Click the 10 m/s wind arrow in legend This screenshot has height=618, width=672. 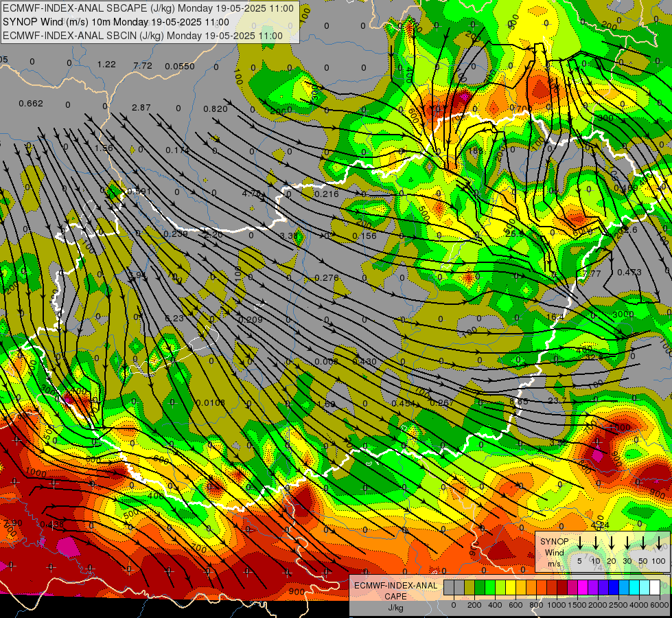[595, 543]
